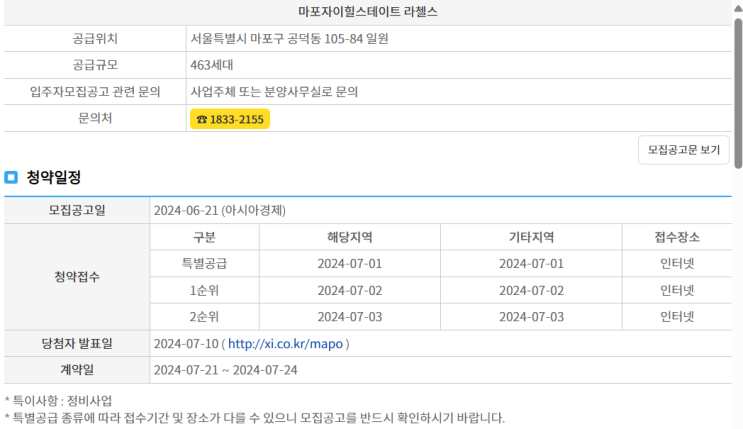The height and width of the screenshot is (429, 743).
Task: Select the announcement date 2024-07-10
Action: point(186,344)
